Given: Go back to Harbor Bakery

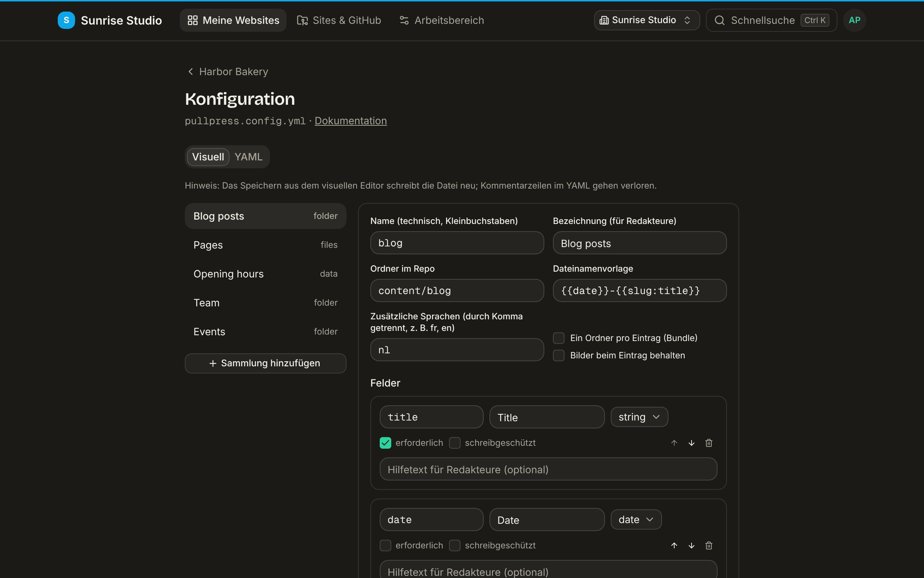Looking at the screenshot, I should pyautogui.click(x=228, y=72).
